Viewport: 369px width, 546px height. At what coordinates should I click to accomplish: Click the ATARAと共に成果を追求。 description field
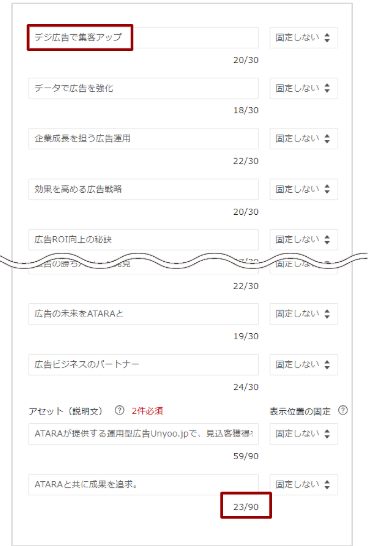tap(143, 484)
